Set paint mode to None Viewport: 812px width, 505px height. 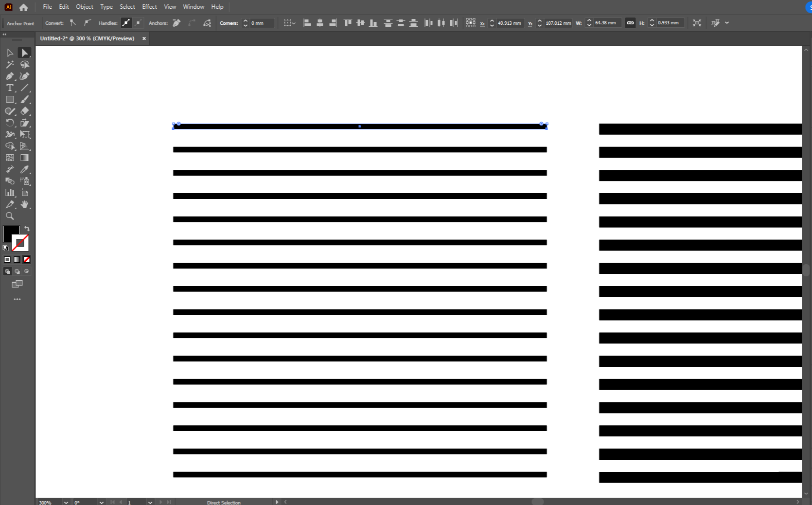27,260
